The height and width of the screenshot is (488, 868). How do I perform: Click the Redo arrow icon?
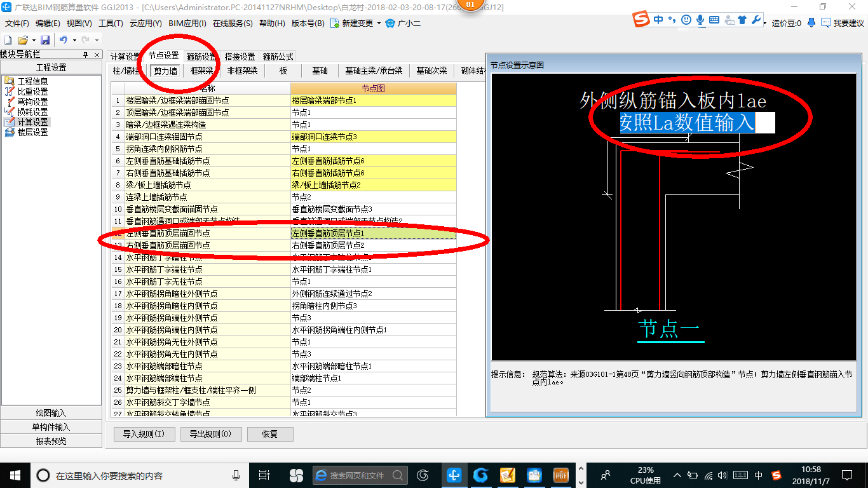click(x=86, y=40)
